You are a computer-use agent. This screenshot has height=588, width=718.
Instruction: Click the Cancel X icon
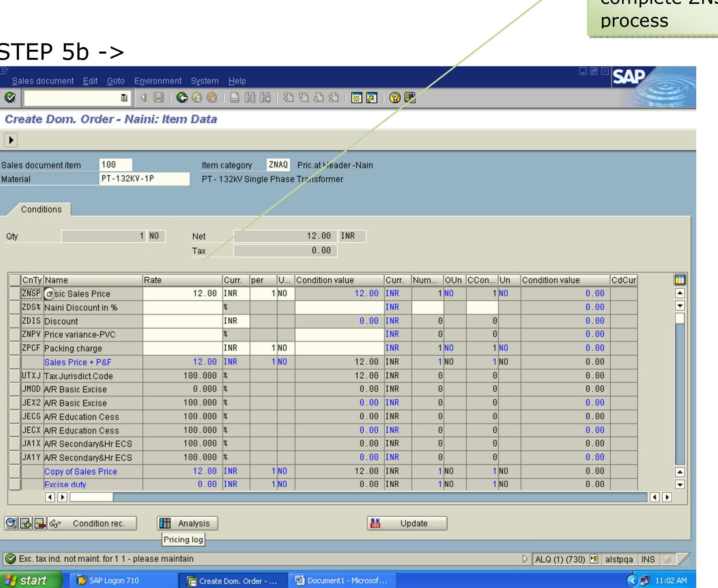click(212, 97)
